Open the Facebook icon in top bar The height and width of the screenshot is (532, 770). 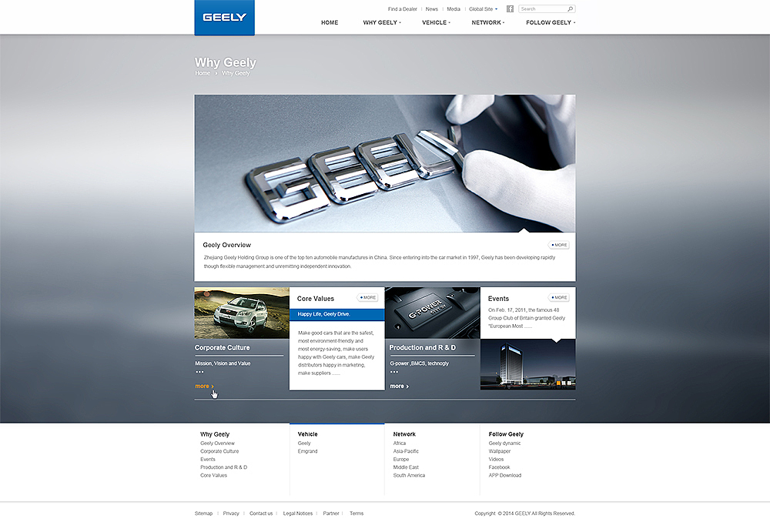click(x=510, y=8)
